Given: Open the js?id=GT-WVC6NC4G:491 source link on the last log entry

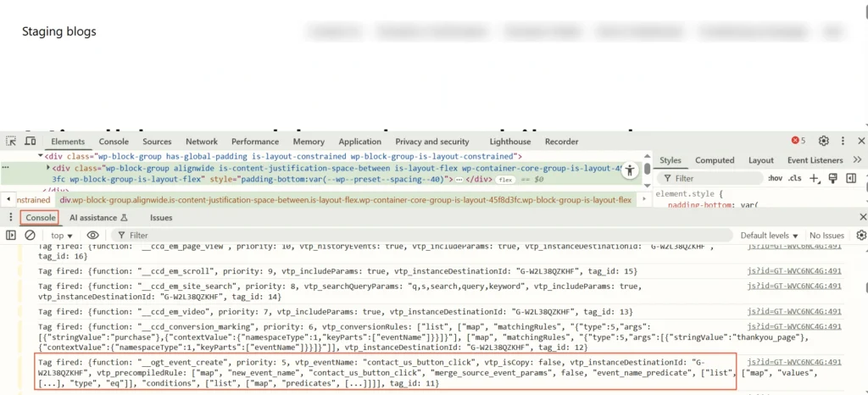Looking at the screenshot, I should pyautogui.click(x=793, y=362).
